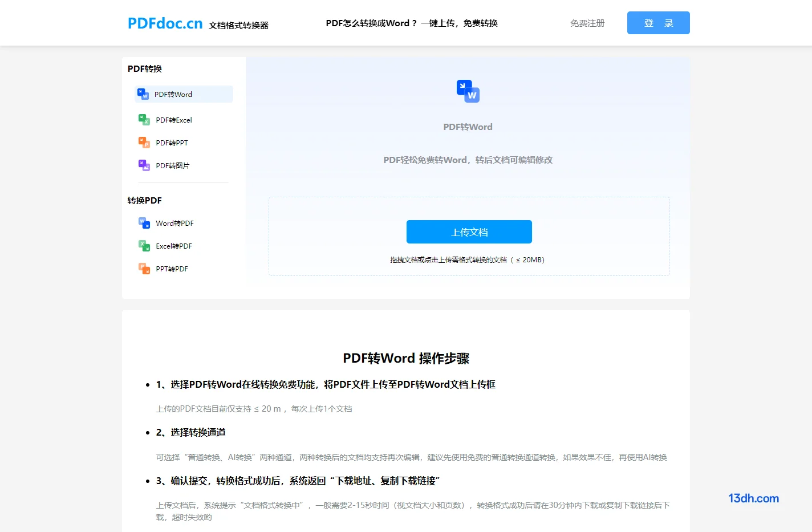Click the 上传的PDF文档目前仅支持 note
812x532 pixels.
tap(254, 409)
